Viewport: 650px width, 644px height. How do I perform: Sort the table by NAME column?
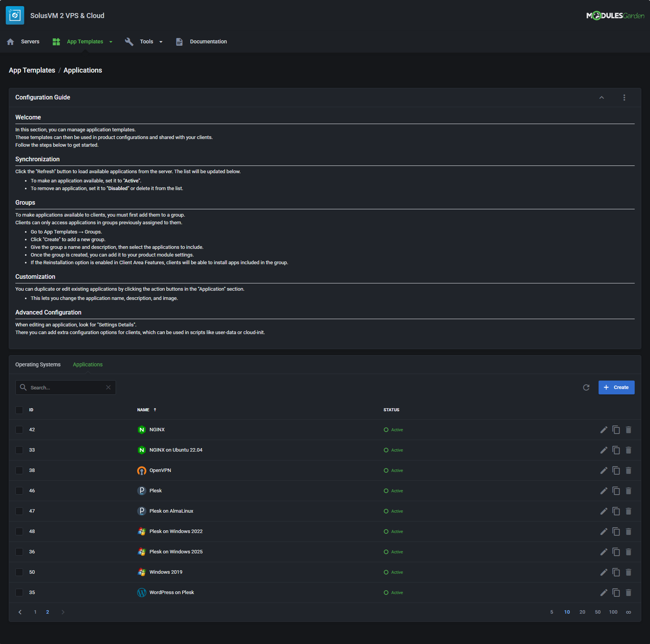point(147,410)
